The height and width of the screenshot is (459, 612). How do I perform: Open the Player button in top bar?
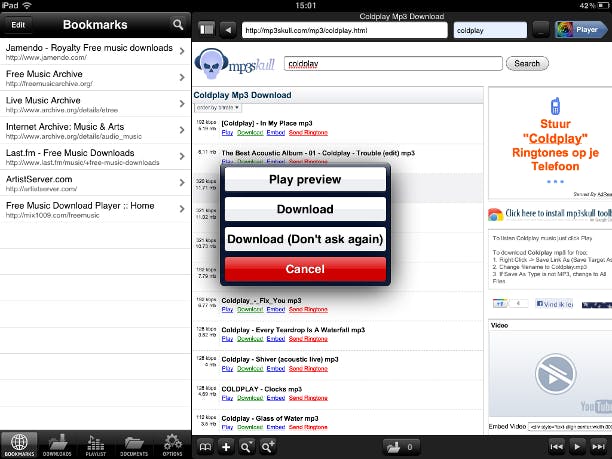(582, 30)
